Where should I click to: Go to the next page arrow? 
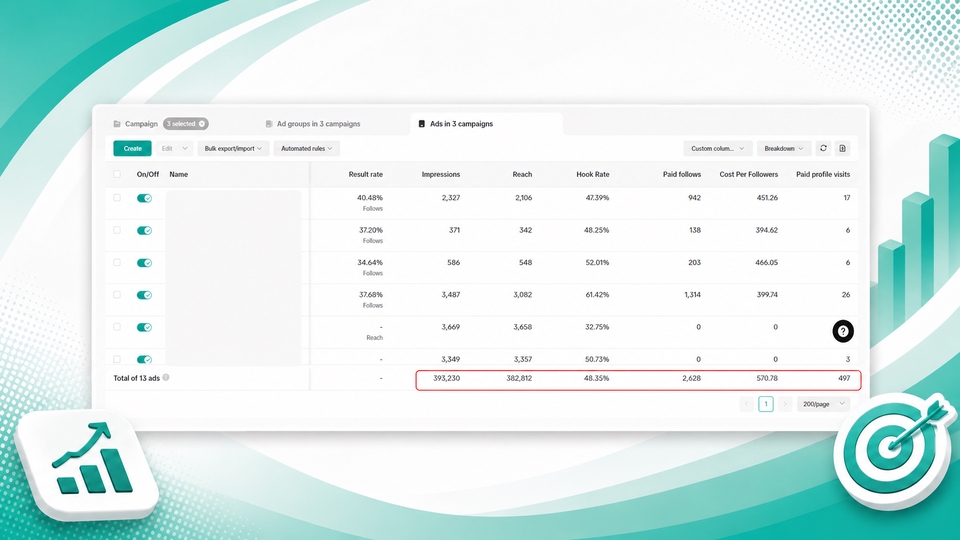(x=785, y=404)
